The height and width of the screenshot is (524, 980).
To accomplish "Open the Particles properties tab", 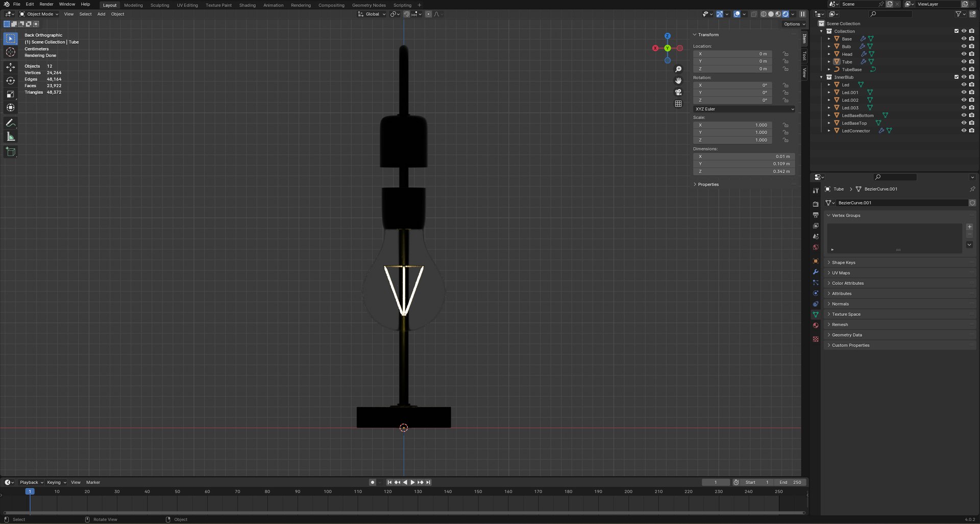I will [x=816, y=282].
